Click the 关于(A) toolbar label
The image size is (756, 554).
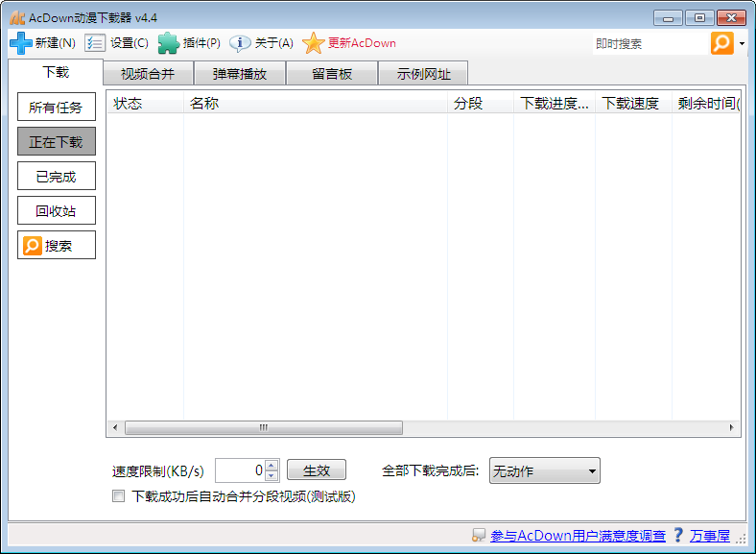tap(273, 43)
